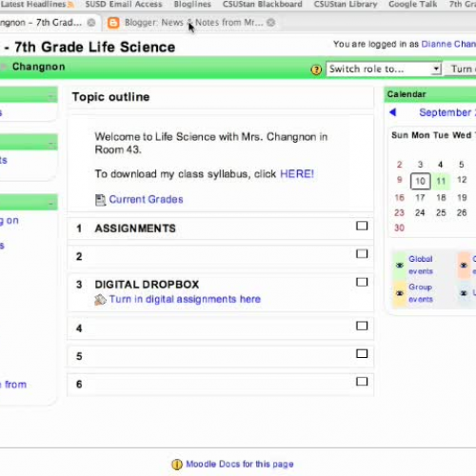Show only topic 5 box
Screen dimensions: 476x476
click(x=362, y=354)
